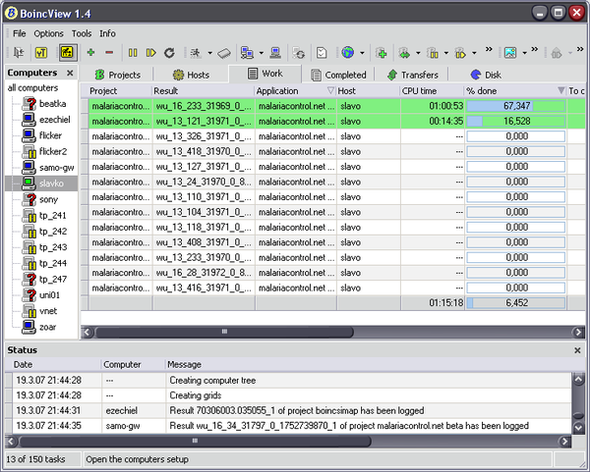This screenshot has width=590, height=472.
Task: Switch to the Hosts tab
Action: 191,75
